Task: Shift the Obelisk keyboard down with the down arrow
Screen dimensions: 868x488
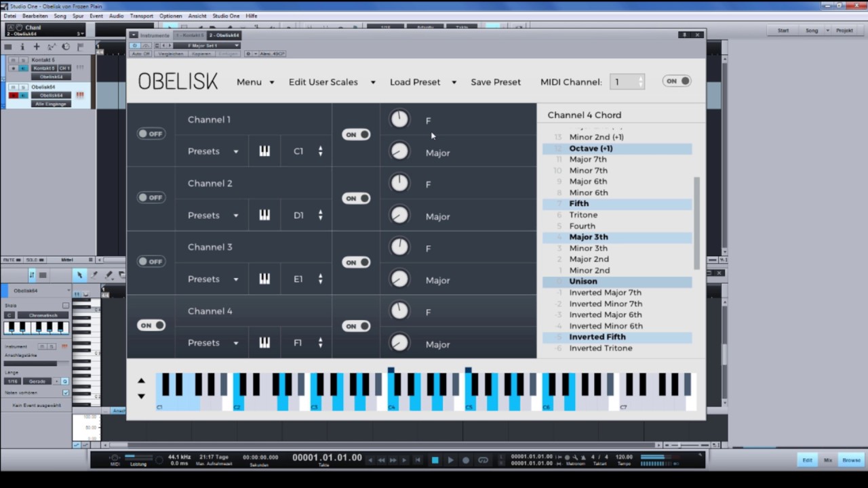Action: coord(141,396)
